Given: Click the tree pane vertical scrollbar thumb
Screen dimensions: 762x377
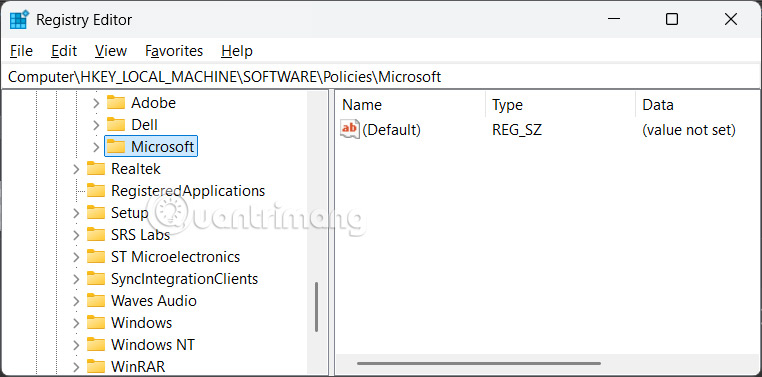Looking at the screenshot, I should [316, 307].
